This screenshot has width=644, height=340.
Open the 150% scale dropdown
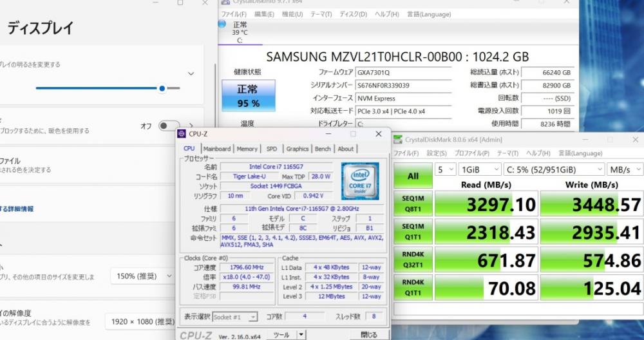coord(142,276)
